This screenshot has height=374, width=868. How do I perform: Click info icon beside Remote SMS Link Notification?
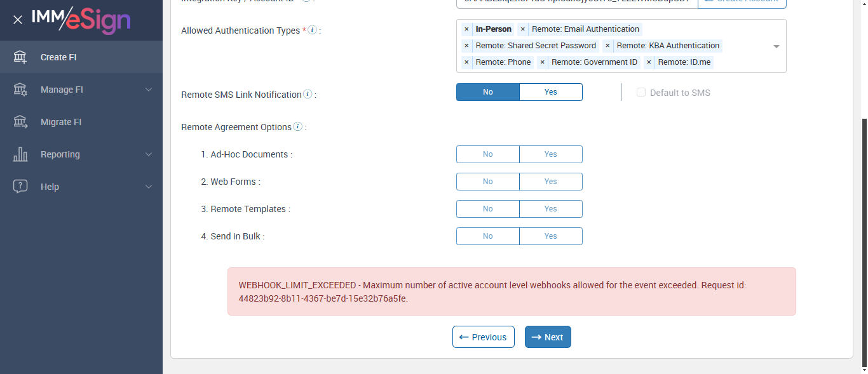308,95
